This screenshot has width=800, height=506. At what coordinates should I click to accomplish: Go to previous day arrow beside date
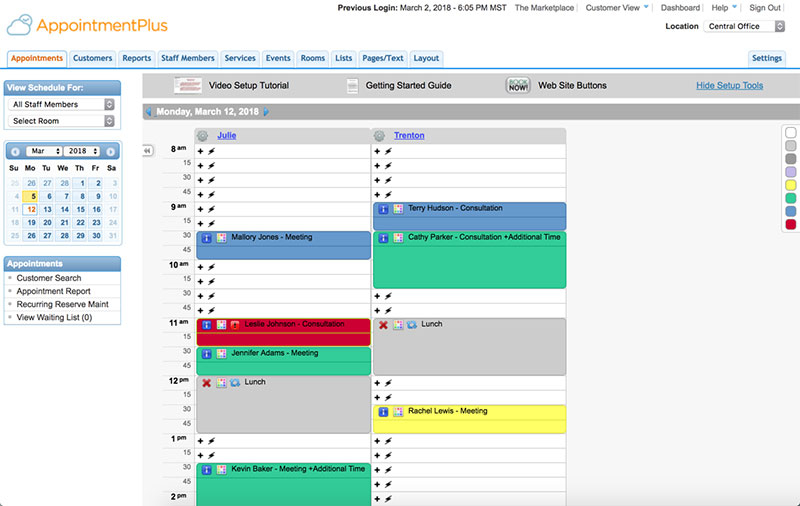point(148,112)
